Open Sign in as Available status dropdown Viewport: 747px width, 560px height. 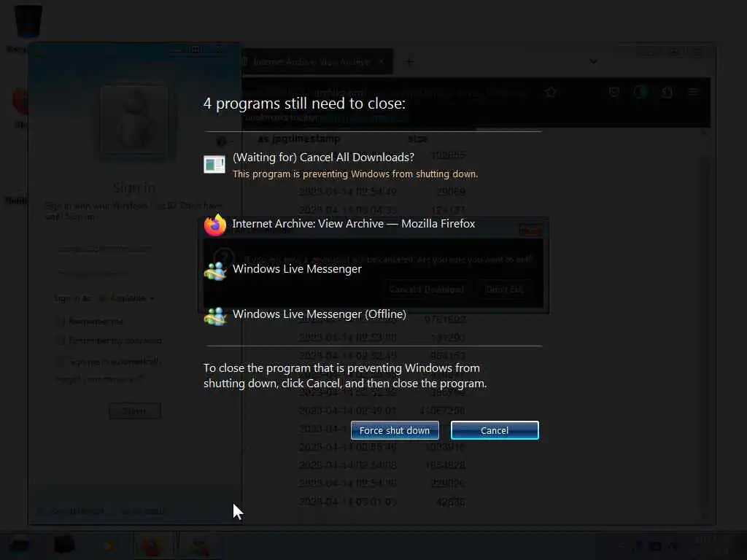(x=126, y=298)
